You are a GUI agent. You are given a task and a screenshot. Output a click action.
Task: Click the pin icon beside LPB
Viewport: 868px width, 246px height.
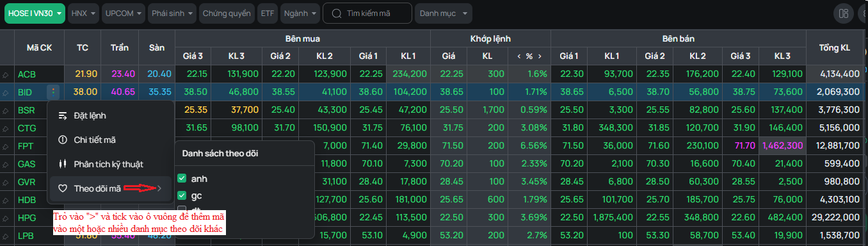point(6,236)
